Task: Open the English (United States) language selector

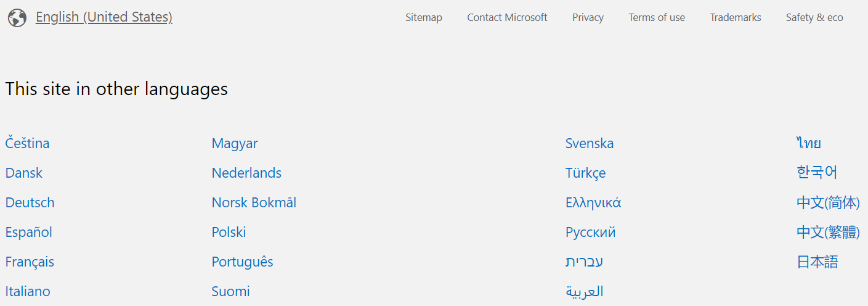Action: point(103,17)
